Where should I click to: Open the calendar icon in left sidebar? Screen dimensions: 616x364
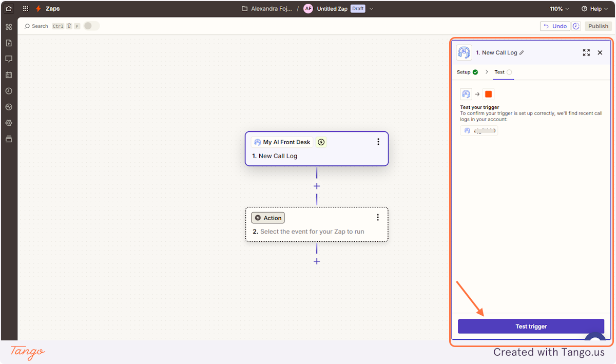click(9, 75)
